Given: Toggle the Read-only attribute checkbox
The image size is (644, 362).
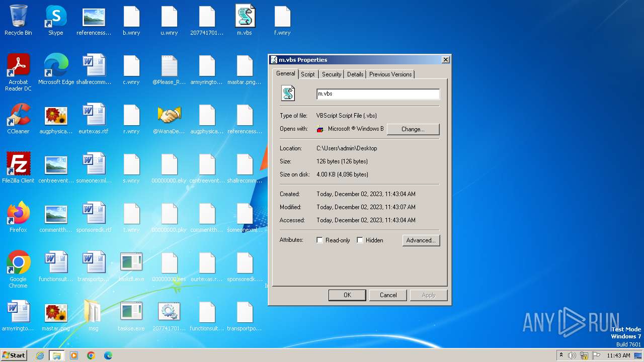Looking at the screenshot, I should (x=319, y=240).
